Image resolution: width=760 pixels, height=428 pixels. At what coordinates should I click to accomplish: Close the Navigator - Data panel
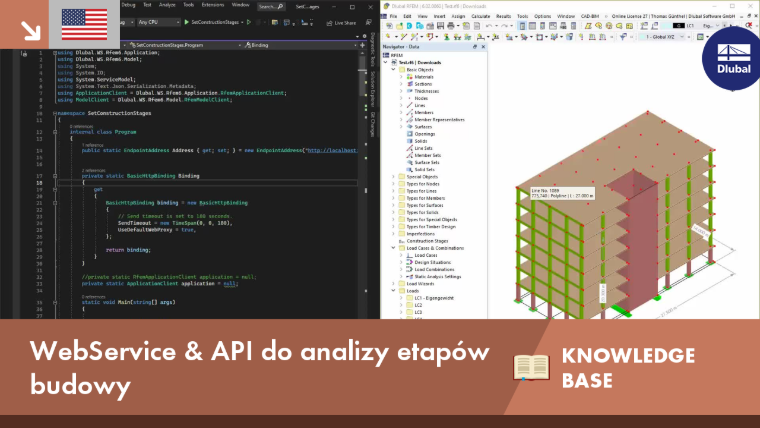[x=483, y=47]
